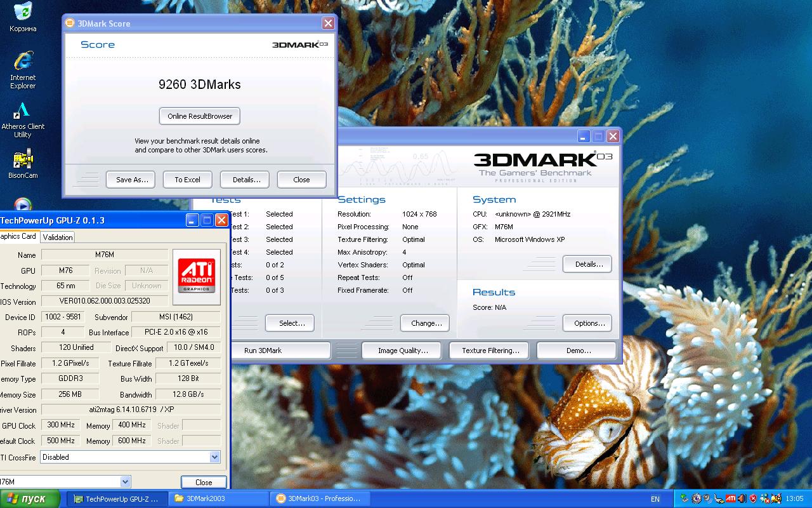Switch to the Graphics Card tab
The height and width of the screenshot is (508, 812).
(x=19, y=236)
